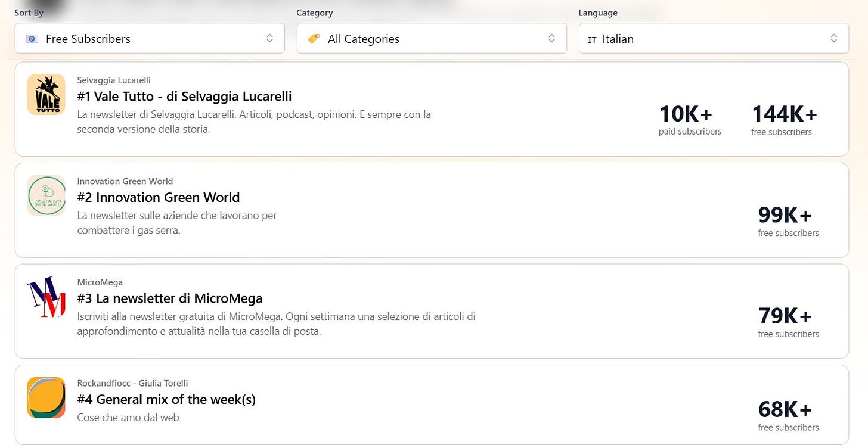Open #1 Vale Tutto - di Selvaggia Lucarelli
The height and width of the screenshot is (448, 868).
184,96
